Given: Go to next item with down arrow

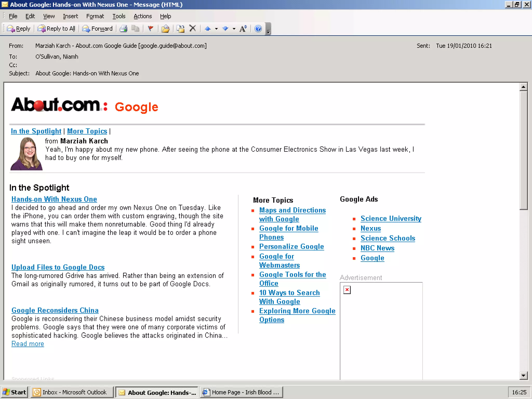Looking at the screenshot, I should click(x=225, y=29).
